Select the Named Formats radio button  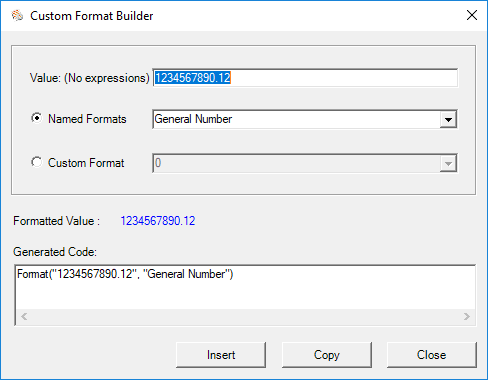tap(37, 118)
